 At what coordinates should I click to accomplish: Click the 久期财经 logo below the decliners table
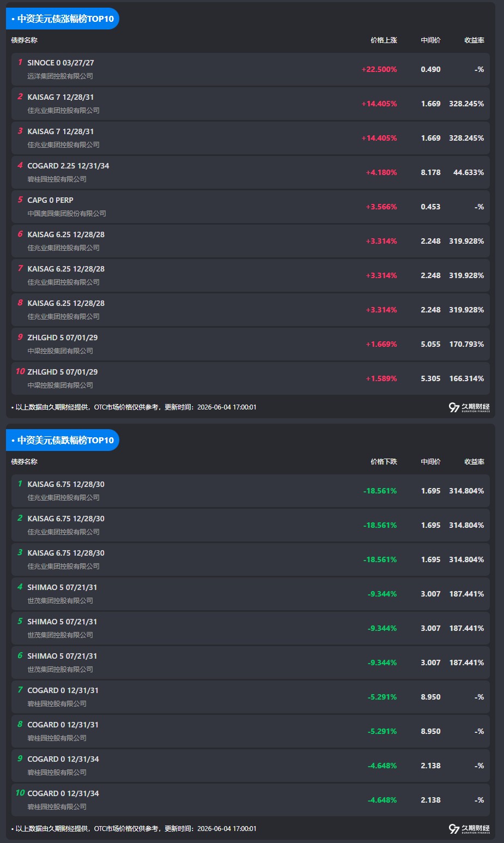(x=469, y=829)
